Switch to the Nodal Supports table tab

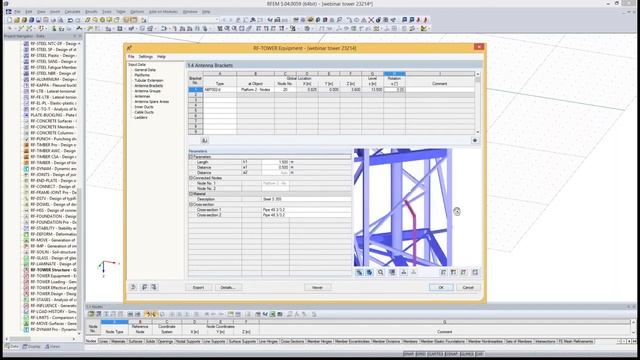[x=188, y=341]
